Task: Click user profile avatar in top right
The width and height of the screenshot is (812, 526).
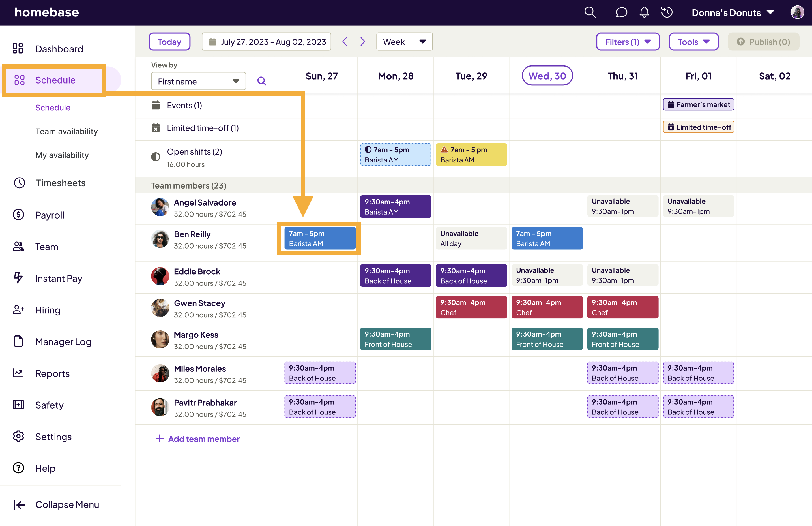Action: (x=797, y=13)
